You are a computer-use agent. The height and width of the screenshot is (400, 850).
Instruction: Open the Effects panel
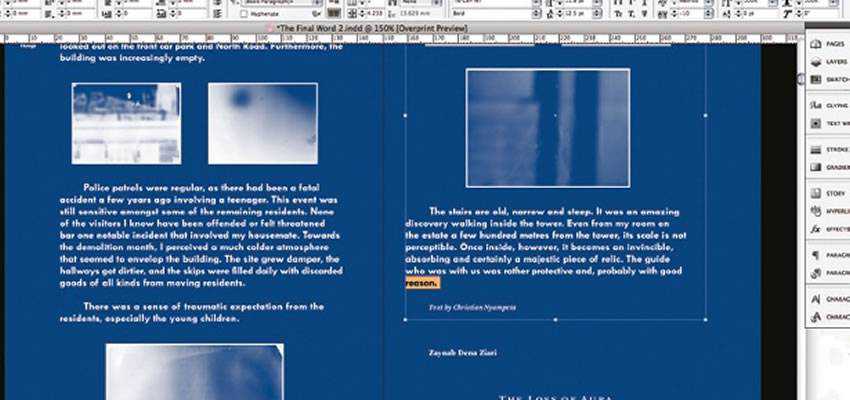coord(828,229)
